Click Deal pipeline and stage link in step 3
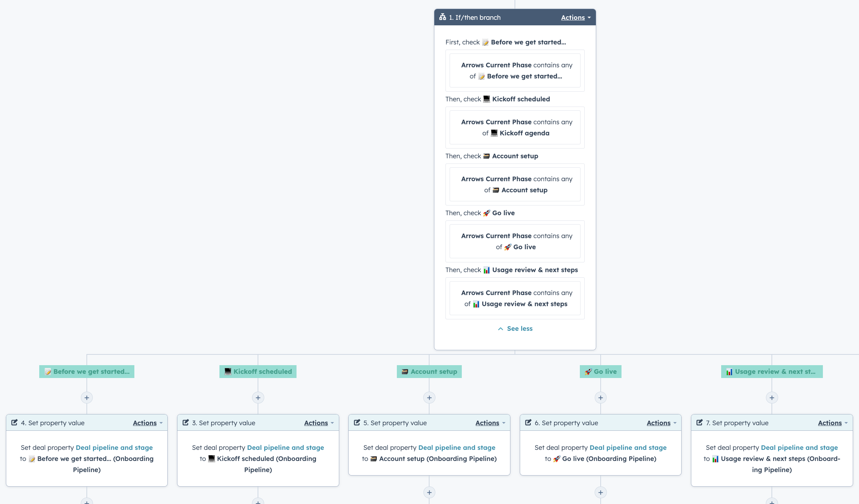 coord(285,447)
